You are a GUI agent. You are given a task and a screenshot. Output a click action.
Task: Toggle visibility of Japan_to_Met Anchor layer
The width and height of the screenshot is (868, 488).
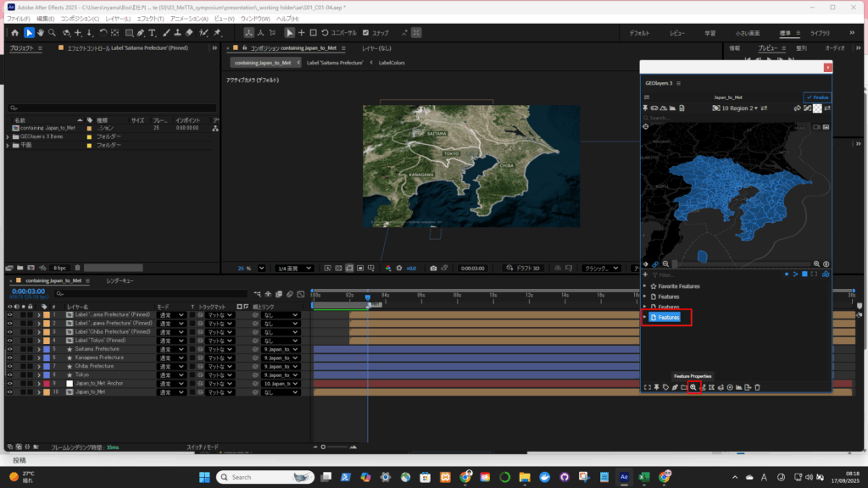(10, 383)
